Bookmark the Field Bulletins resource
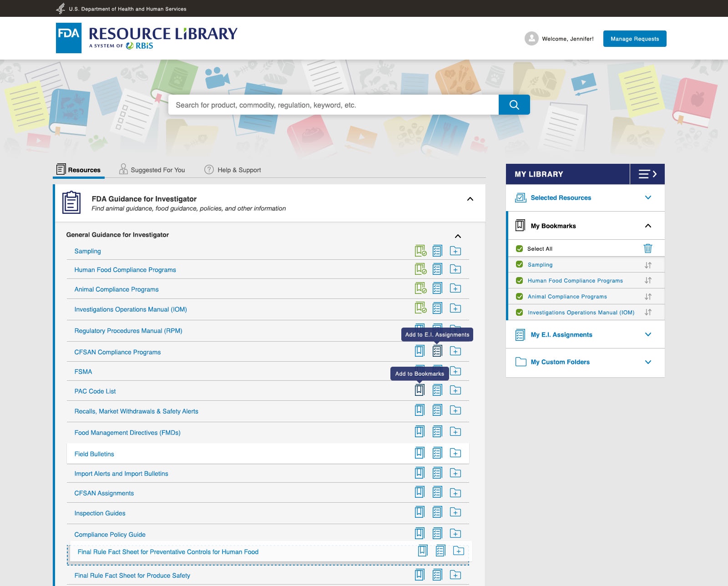Image resolution: width=728 pixels, height=586 pixels. (420, 453)
